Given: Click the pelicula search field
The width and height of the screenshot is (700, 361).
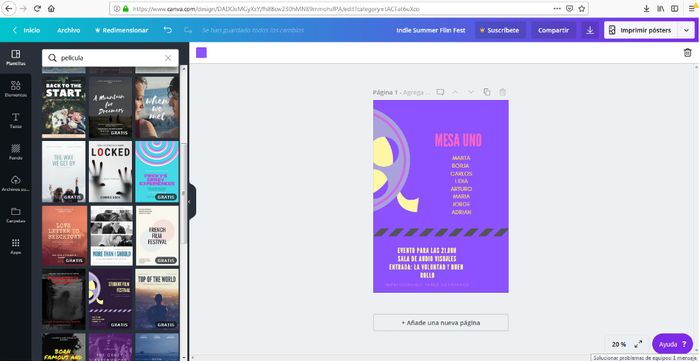Looking at the screenshot, I should click(x=110, y=58).
